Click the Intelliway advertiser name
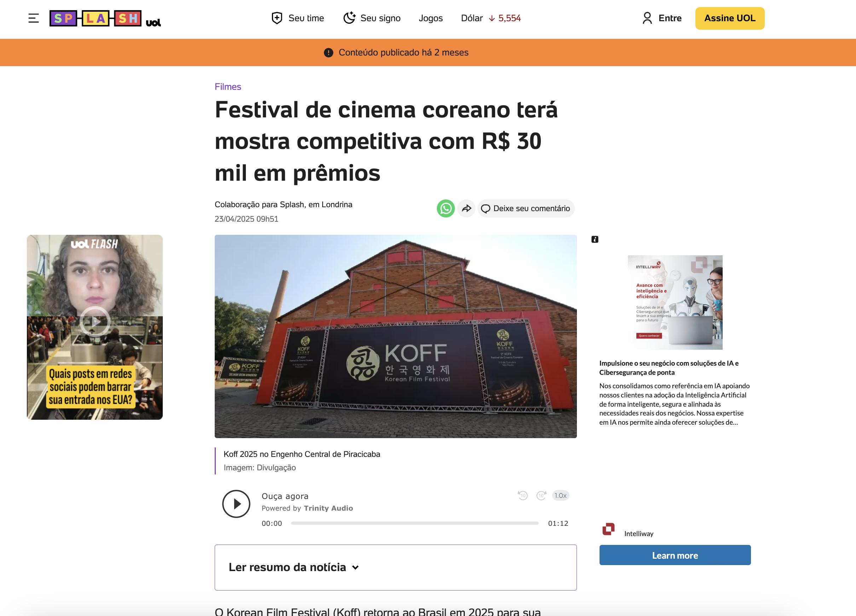The width and height of the screenshot is (856, 616). tap(638, 533)
